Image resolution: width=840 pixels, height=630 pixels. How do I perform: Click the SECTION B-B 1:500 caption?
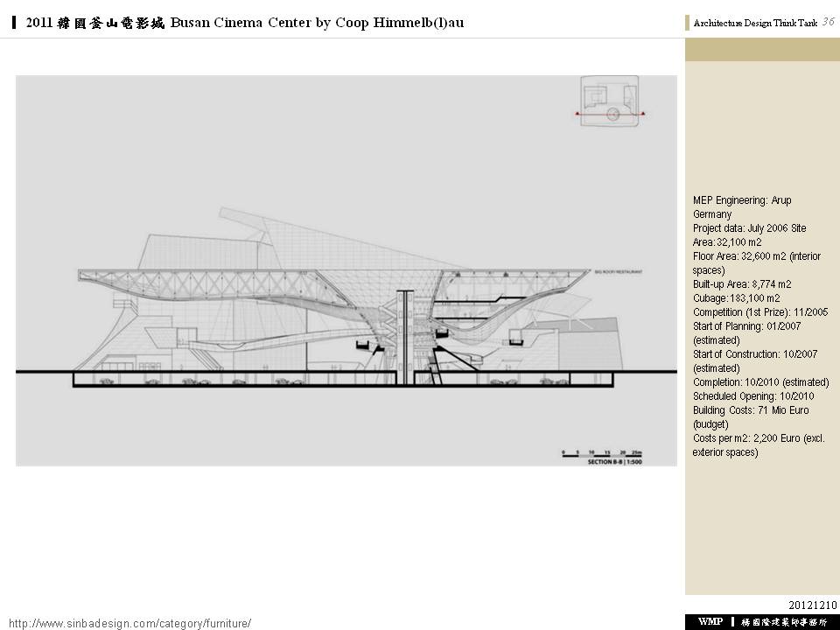[618, 461]
